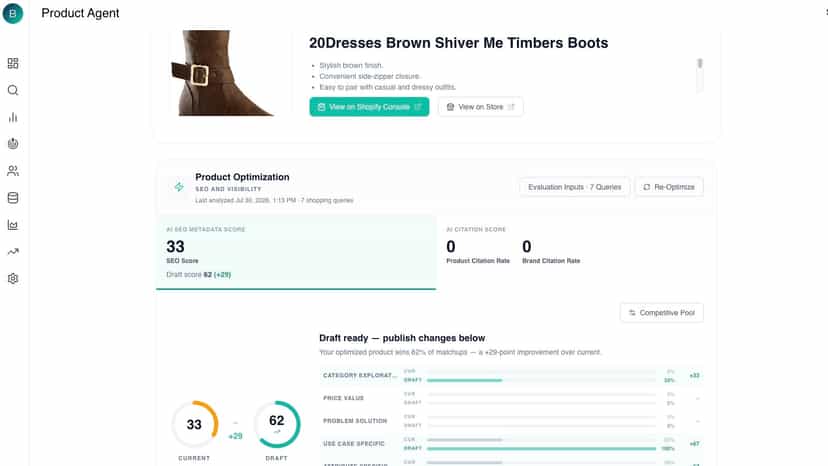This screenshot has width=828, height=466.
Task: Click View on Store button
Action: coord(481,107)
